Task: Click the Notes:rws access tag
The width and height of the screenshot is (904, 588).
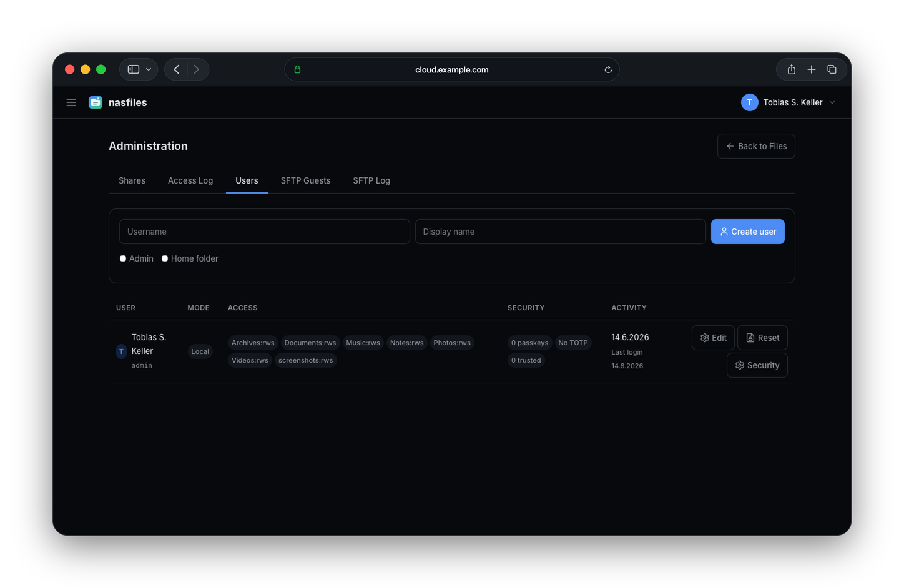Action: point(406,343)
